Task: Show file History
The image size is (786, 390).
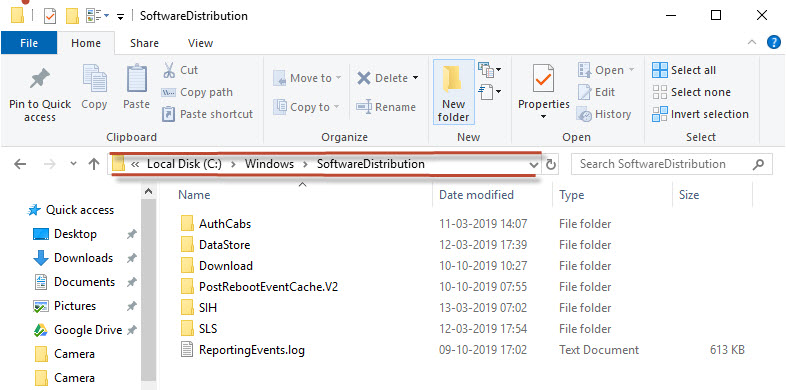Action: point(604,114)
